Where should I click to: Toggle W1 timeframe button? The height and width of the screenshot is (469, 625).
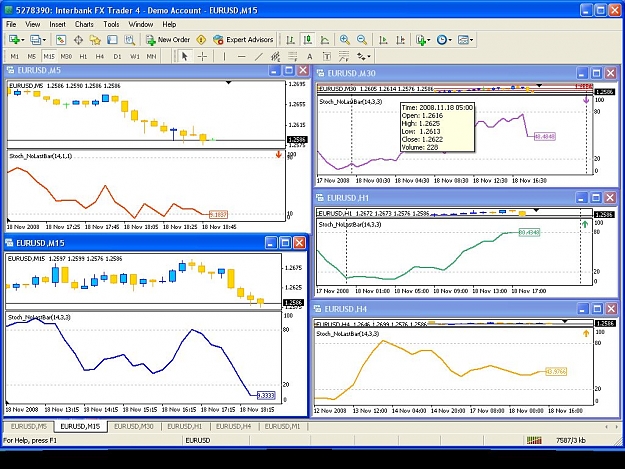pos(135,57)
